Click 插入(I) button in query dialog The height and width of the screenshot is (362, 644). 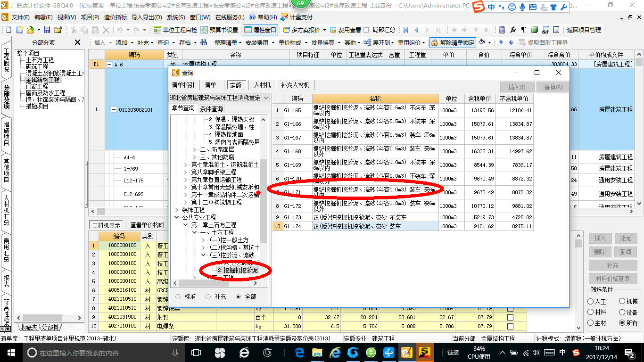[517, 87]
